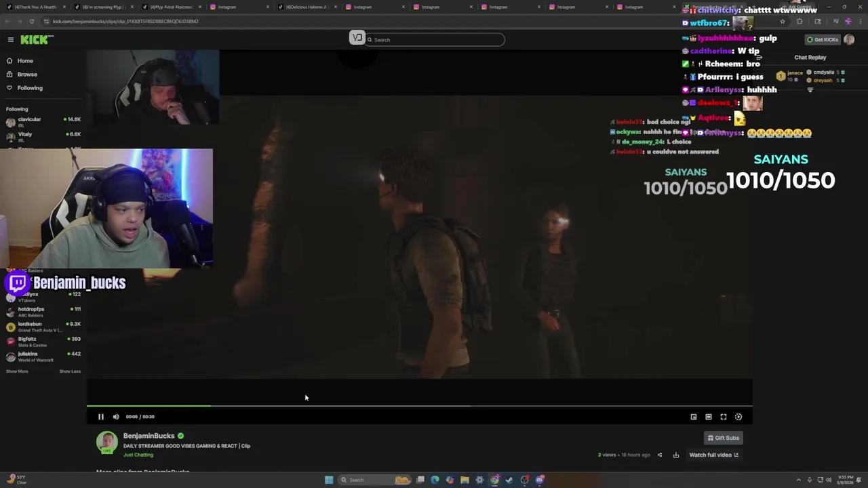Click the Windows taskbar Search box
This screenshot has width=868, height=488.
click(x=375, y=480)
